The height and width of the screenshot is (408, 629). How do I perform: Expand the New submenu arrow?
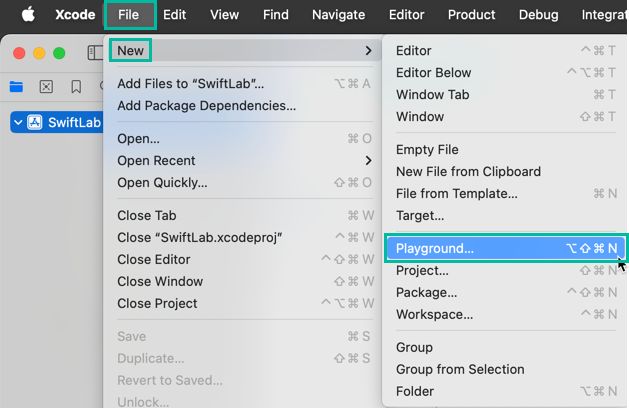click(x=368, y=51)
